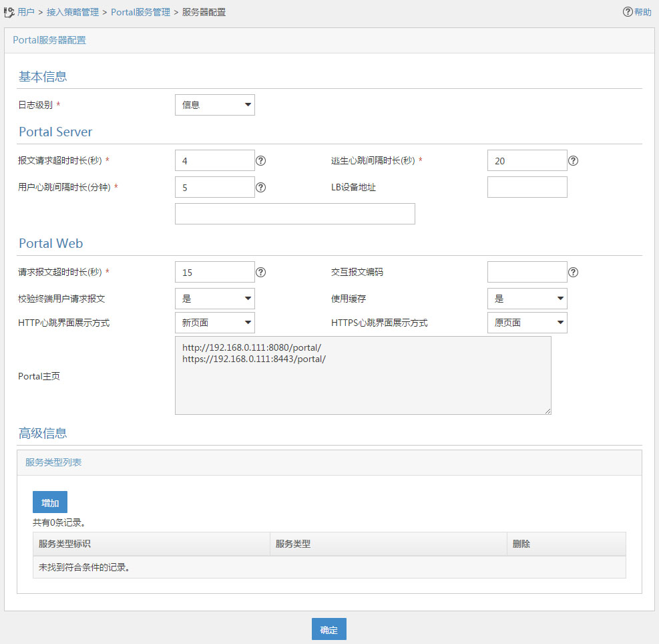Click the user icon in breadcrumb
The width and height of the screenshot is (659, 644).
click(9, 12)
